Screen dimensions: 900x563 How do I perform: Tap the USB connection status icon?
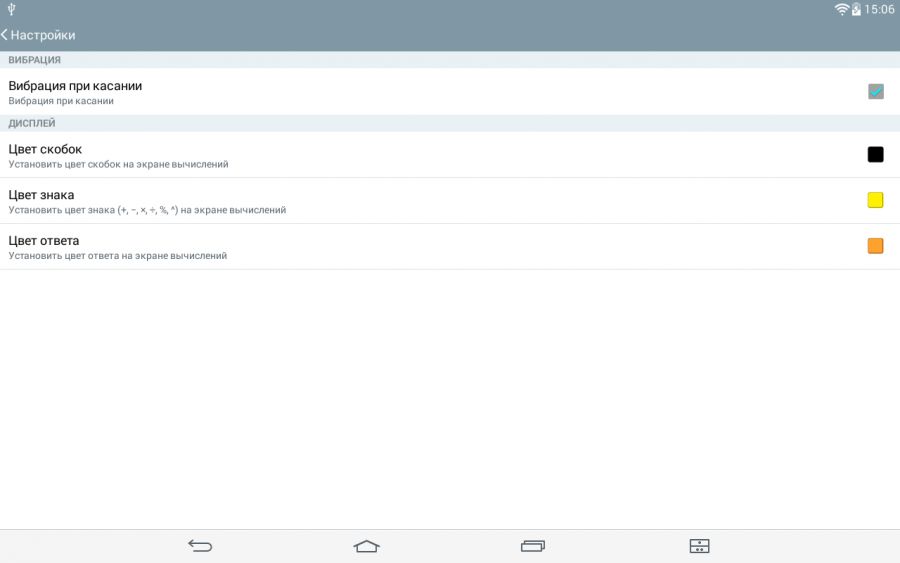pyautogui.click(x=12, y=10)
